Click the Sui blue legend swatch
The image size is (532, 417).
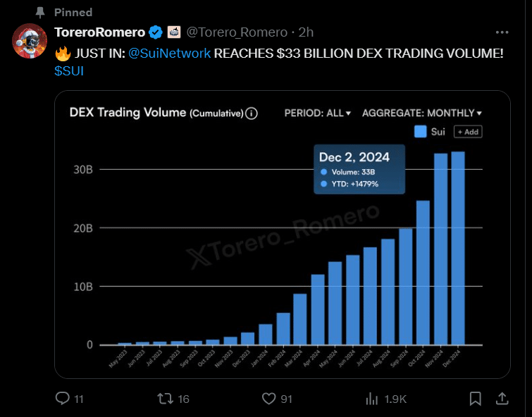421,132
